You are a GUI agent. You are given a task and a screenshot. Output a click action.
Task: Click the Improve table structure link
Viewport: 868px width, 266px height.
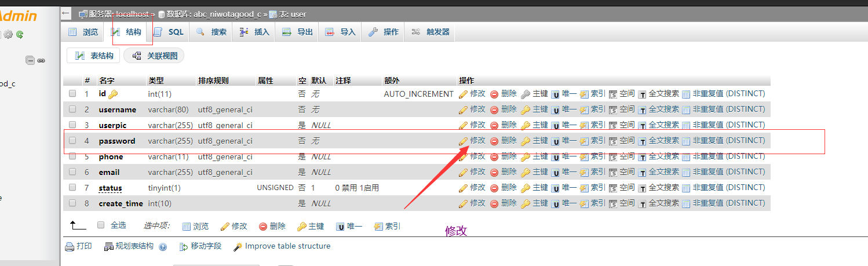(x=287, y=246)
